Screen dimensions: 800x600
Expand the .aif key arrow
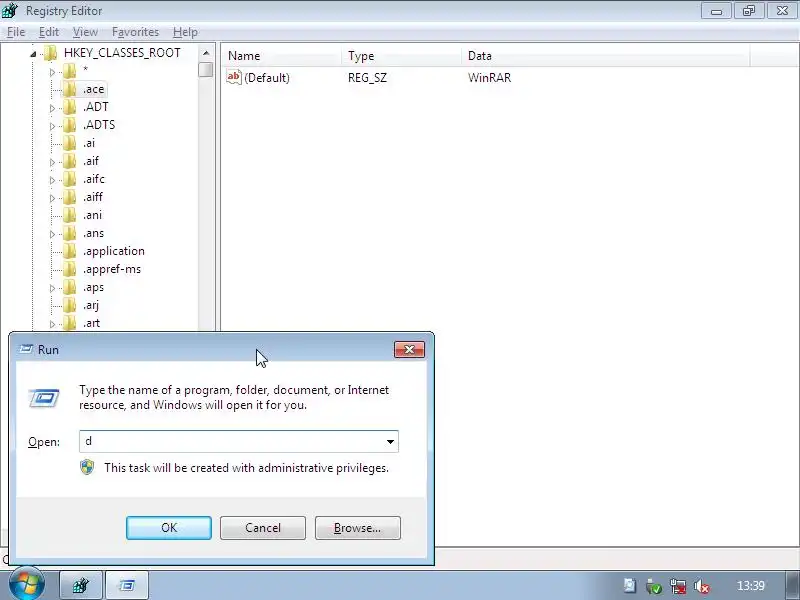[x=52, y=162]
